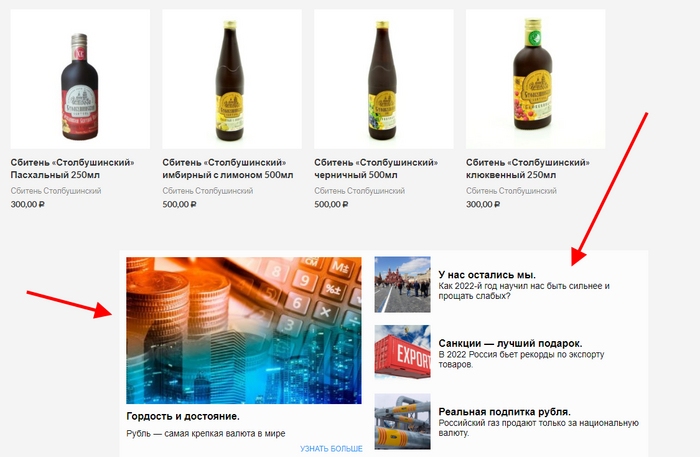Follow the УЗНАТЬ БОЛЬШЕ link
This screenshot has height=457, width=700.
[x=331, y=449]
